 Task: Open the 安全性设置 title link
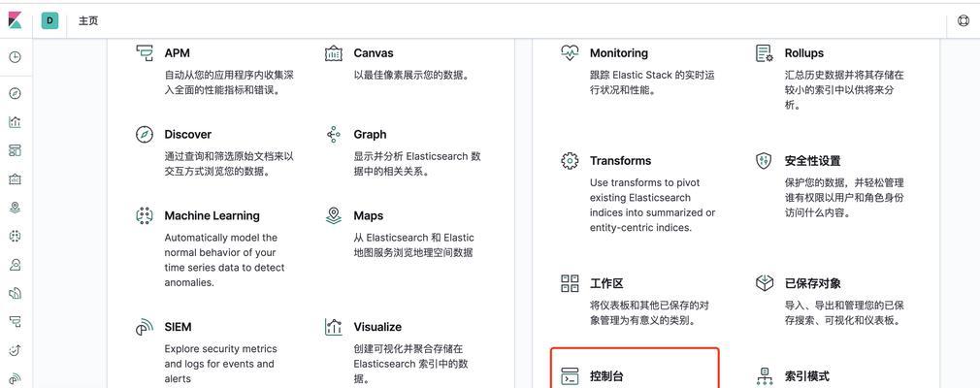[812, 161]
